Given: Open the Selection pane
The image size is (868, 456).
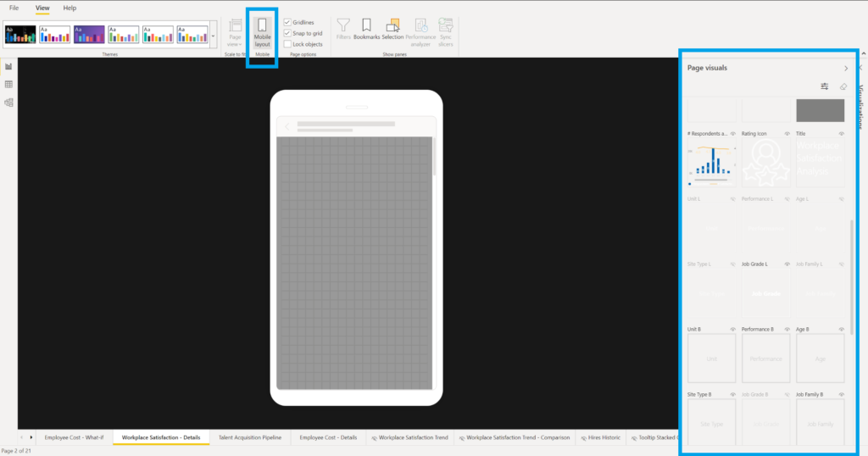Looking at the screenshot, I should [392, 30].
